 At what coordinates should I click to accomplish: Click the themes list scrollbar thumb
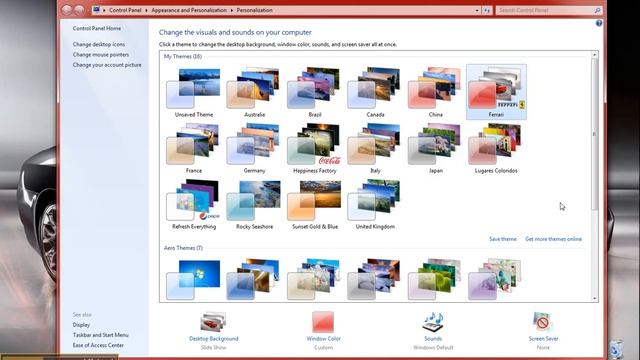pyautogui.click(x=594, y=134)
